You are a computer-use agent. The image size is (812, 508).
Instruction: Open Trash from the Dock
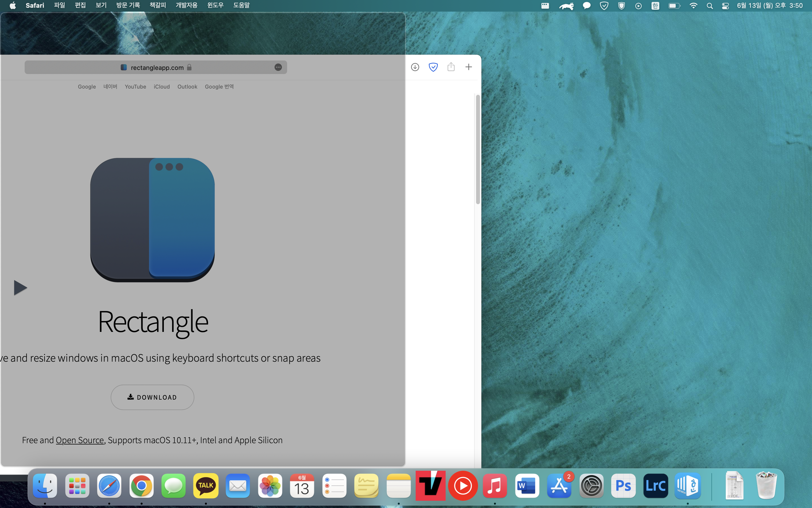[766, 486]
